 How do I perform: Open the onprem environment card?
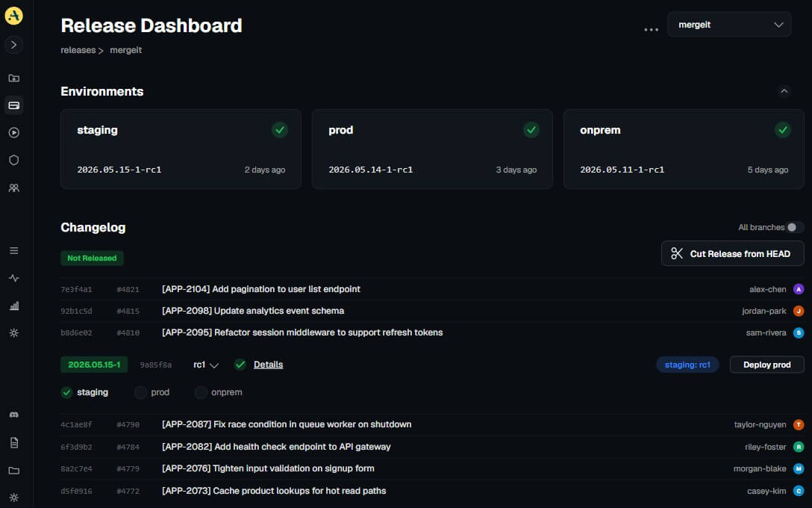684,149
